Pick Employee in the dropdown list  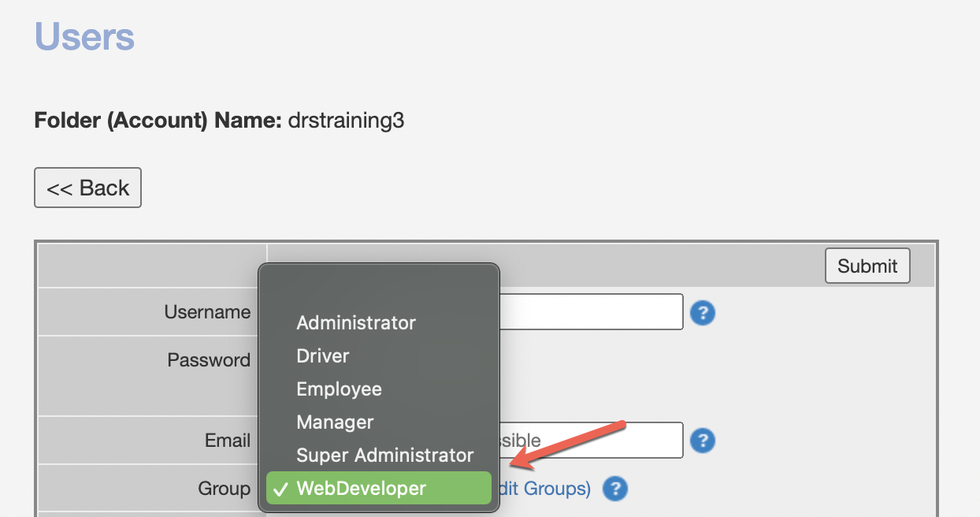click(x=339, y=389)
